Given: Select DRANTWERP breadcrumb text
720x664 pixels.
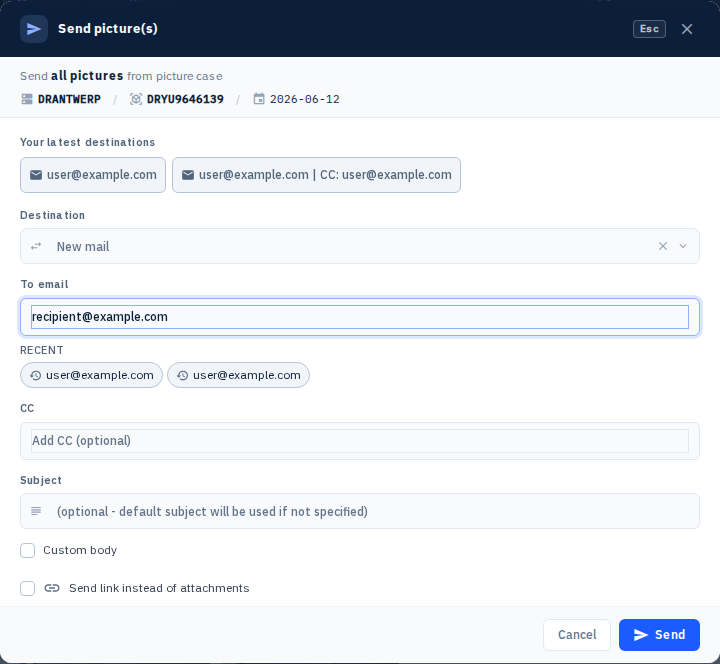Looking at the screenshot, I should pos(69,99).
